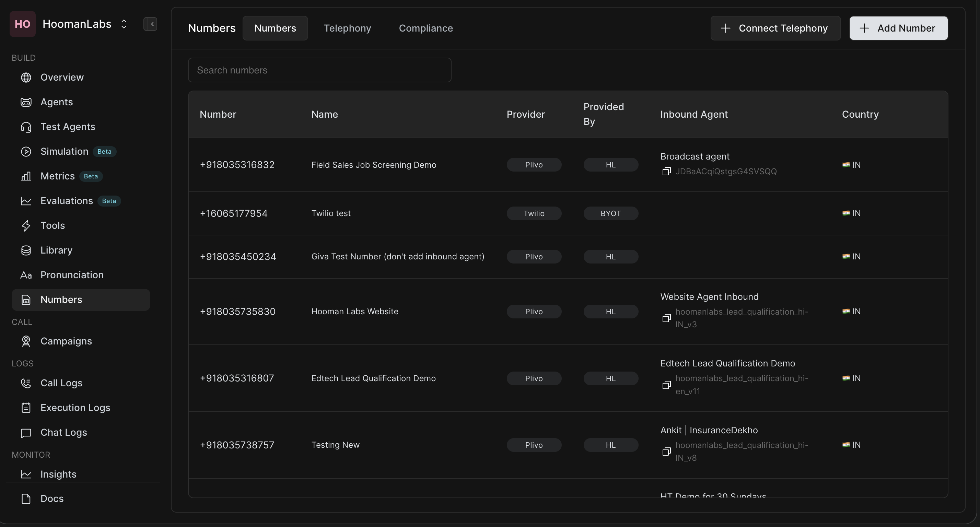
Task: Expand the HoomanLabs workspace switcher
Action: (x=124, y=24)
